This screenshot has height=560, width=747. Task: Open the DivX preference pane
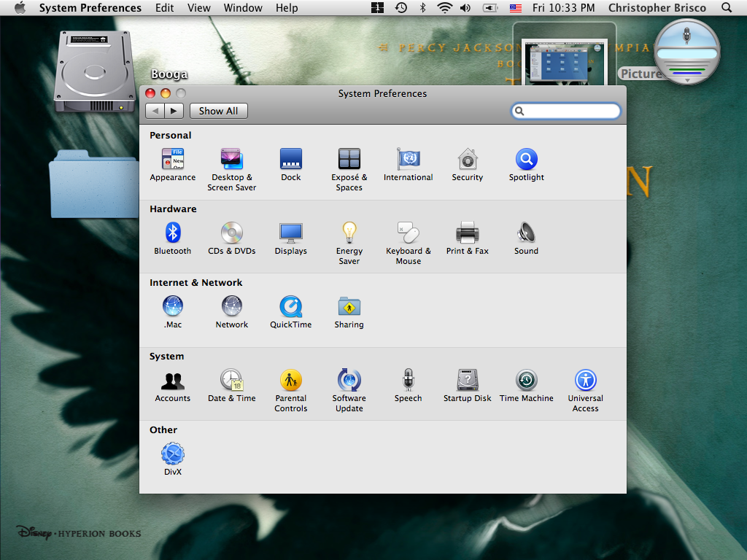click(x=173, y=454)
